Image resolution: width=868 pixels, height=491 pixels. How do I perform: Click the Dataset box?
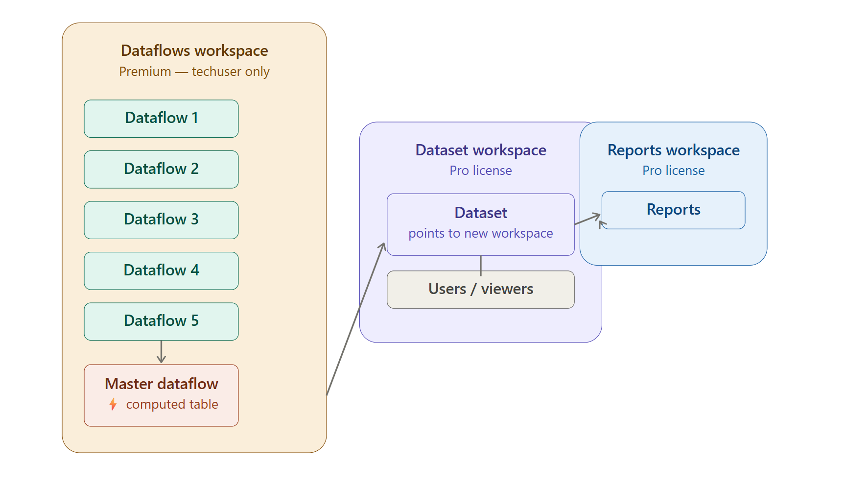[x=480, y=224]
